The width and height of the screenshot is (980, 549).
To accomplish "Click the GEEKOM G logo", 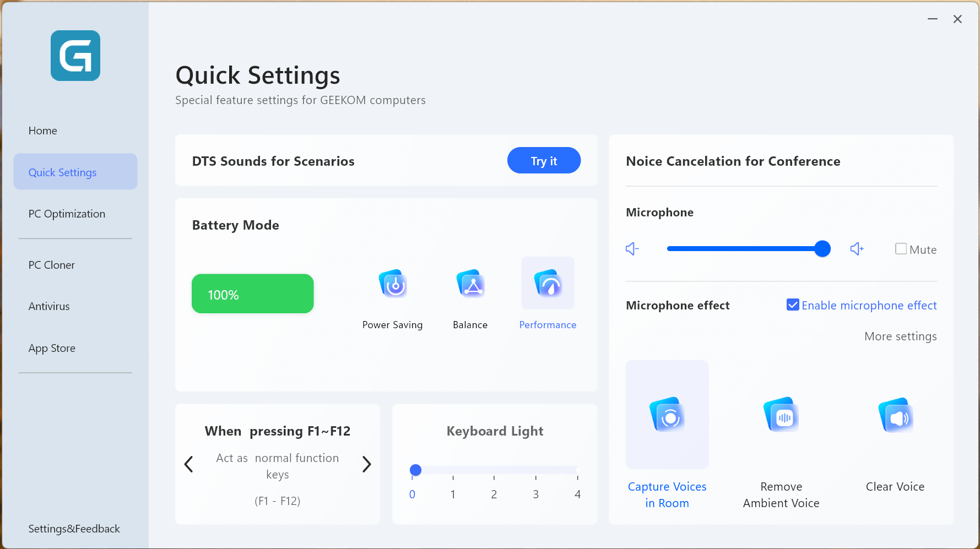I will pyautogui.click(x=75, y=56).
